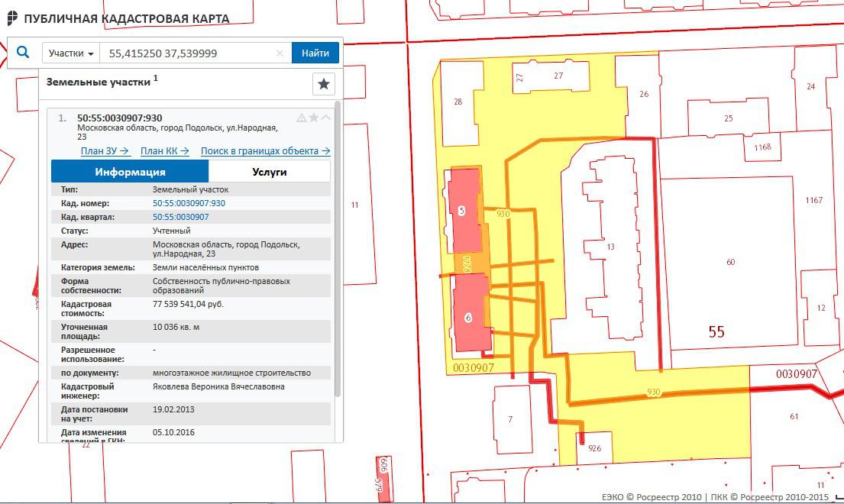
Task: Add parcel 930 to favorites star
Action: click(313, 118)
